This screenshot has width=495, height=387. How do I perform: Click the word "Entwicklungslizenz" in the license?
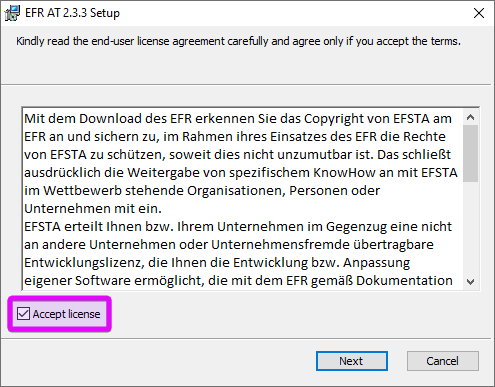pos(84,263)
